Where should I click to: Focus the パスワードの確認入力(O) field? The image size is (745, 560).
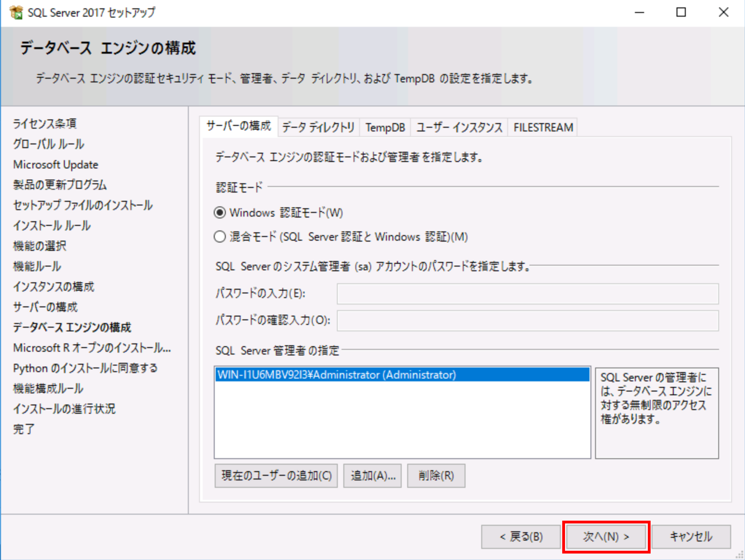[x=528, y=321]
